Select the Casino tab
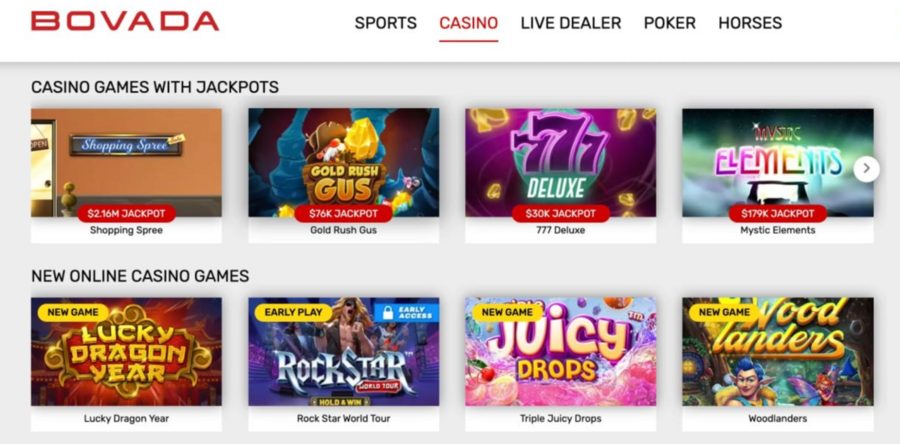This screenshot has width=900, height=444. click(x=468, y=23)
